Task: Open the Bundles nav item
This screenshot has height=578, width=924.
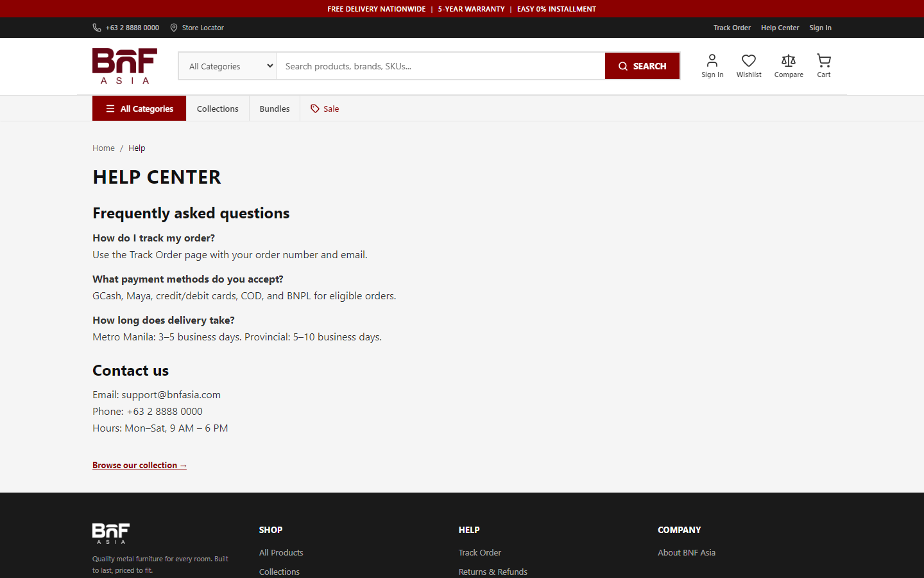Action: pos(275,109)
